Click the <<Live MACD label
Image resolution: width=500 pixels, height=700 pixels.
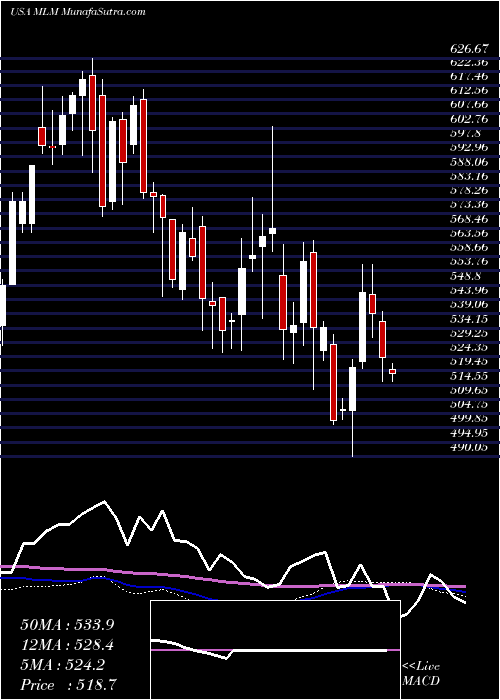(x=421, y=674)
